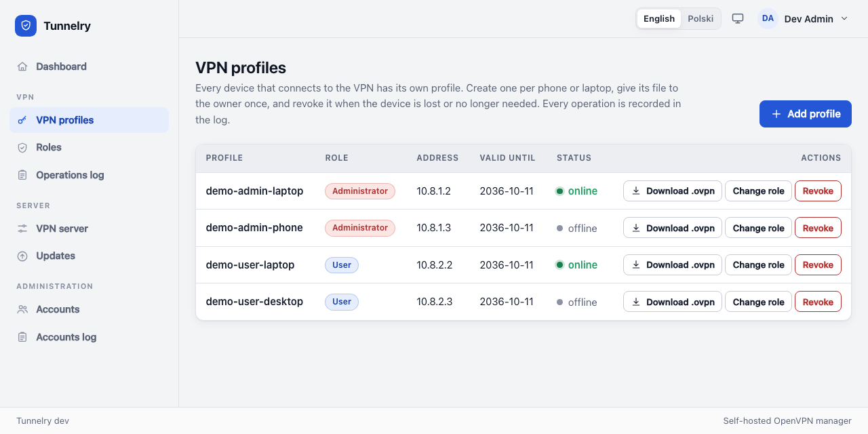The width and height of the screenshot is (868, 434).
Task: Click the Accounts people icon
Action: tap(22, 309)
